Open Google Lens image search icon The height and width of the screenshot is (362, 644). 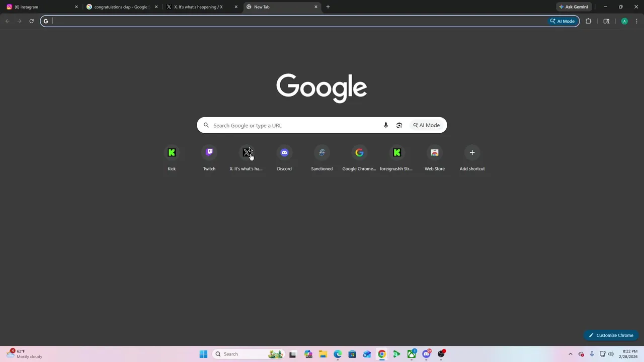[399, 125]
